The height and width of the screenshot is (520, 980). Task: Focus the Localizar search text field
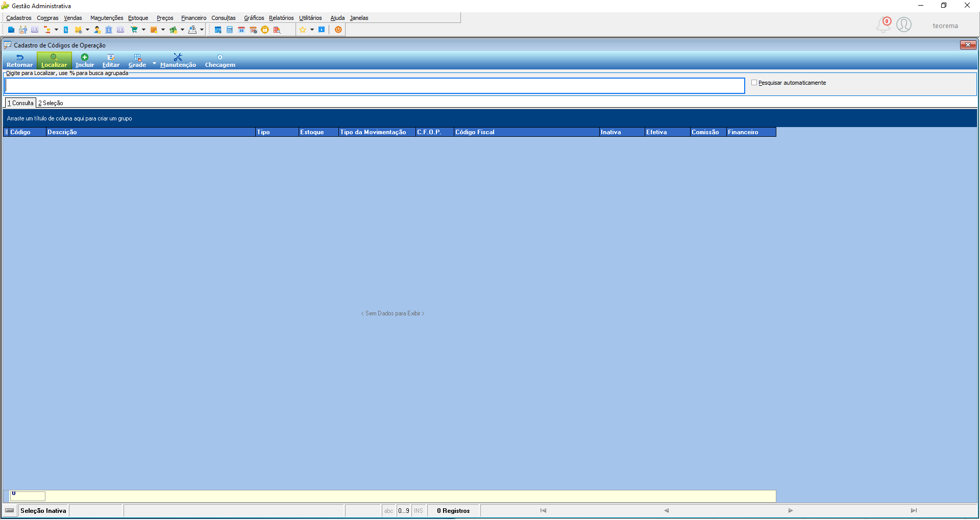click(375, 86)
